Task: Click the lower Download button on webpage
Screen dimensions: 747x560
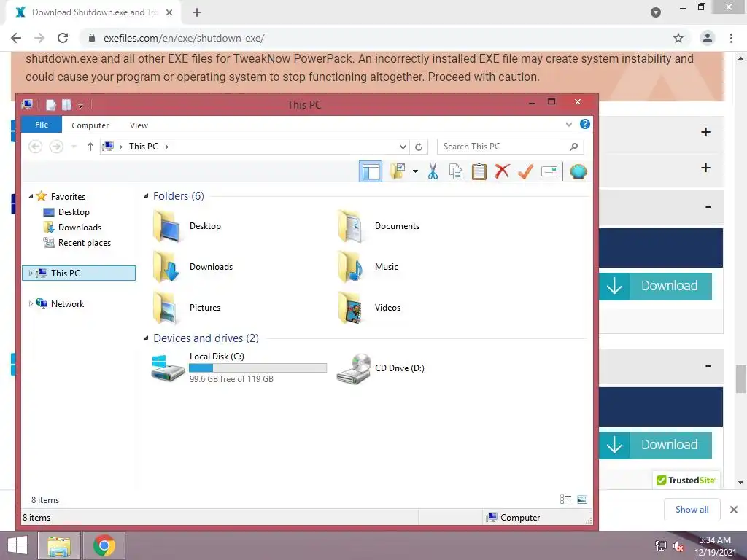Action: click(656, 445)
